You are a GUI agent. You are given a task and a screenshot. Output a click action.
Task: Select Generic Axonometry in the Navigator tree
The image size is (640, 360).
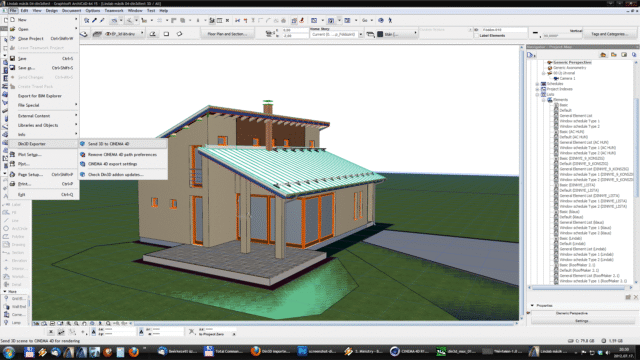tap(569, 68)
